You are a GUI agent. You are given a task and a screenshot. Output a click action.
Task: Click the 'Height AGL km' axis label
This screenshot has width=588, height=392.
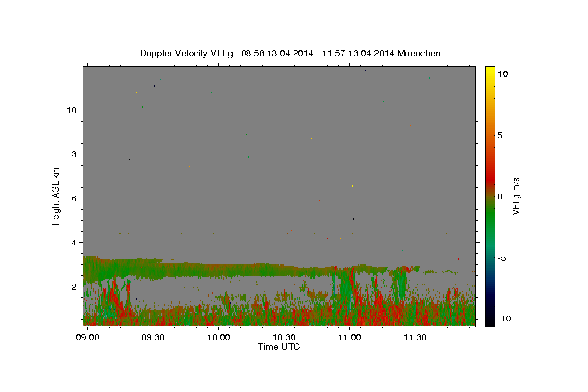(56, 196)
